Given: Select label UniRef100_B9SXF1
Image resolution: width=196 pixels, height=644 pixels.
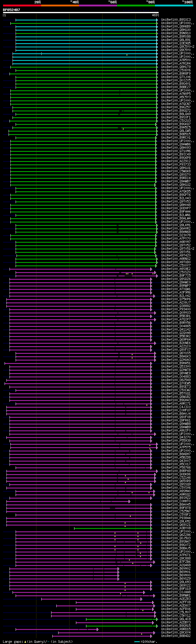Looking at the screenshot, I should pyautogui.click(x=176, y=118).
